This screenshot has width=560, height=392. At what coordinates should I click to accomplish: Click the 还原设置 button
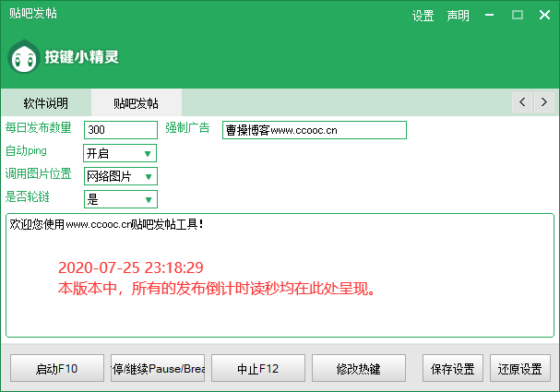520,368
